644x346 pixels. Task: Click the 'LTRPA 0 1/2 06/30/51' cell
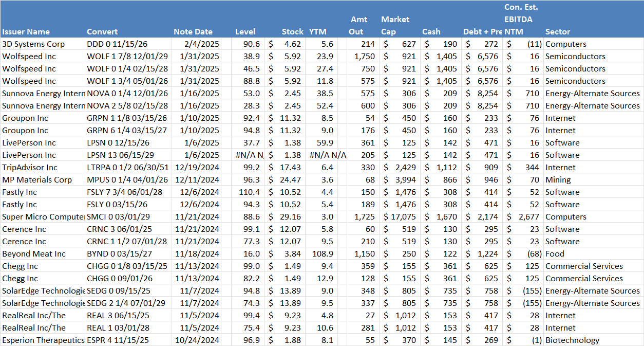(x=128, y=168)
